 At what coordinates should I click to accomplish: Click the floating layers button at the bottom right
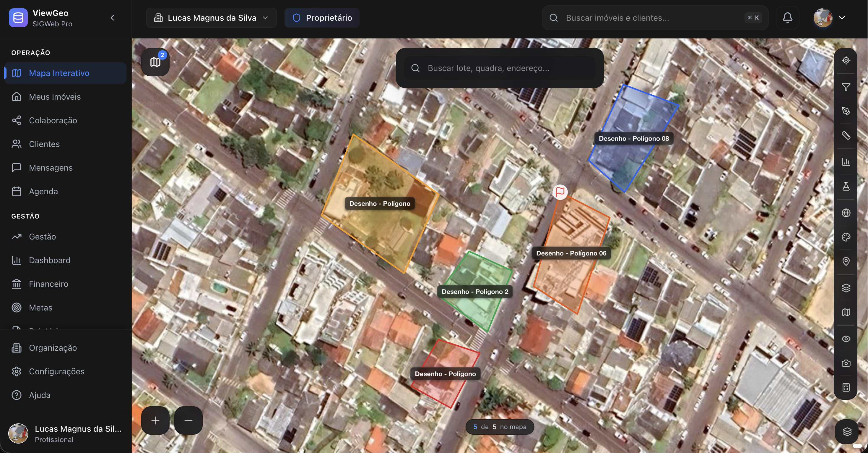click(x=847, y=432)
